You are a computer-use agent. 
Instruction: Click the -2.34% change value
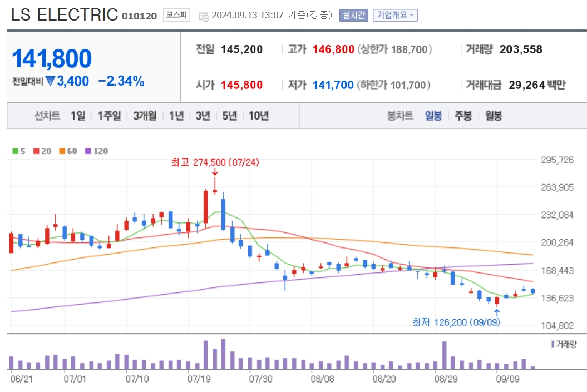pos(121,81)
